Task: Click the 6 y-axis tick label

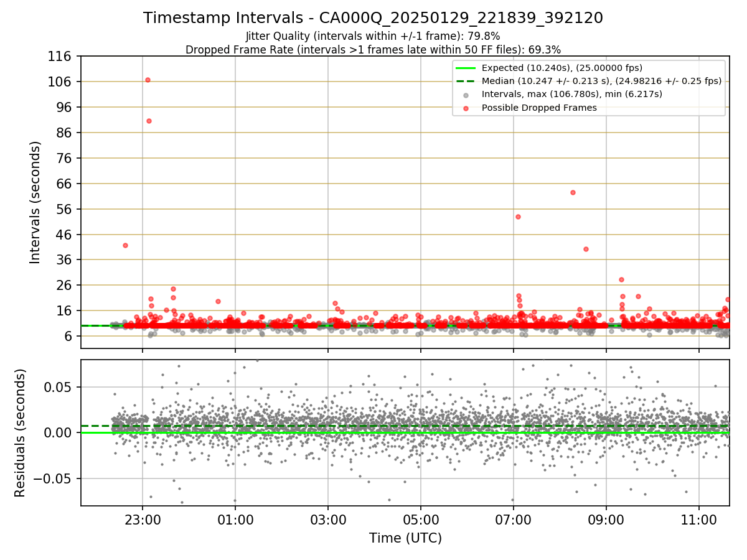Action: (x=70, y=337)
